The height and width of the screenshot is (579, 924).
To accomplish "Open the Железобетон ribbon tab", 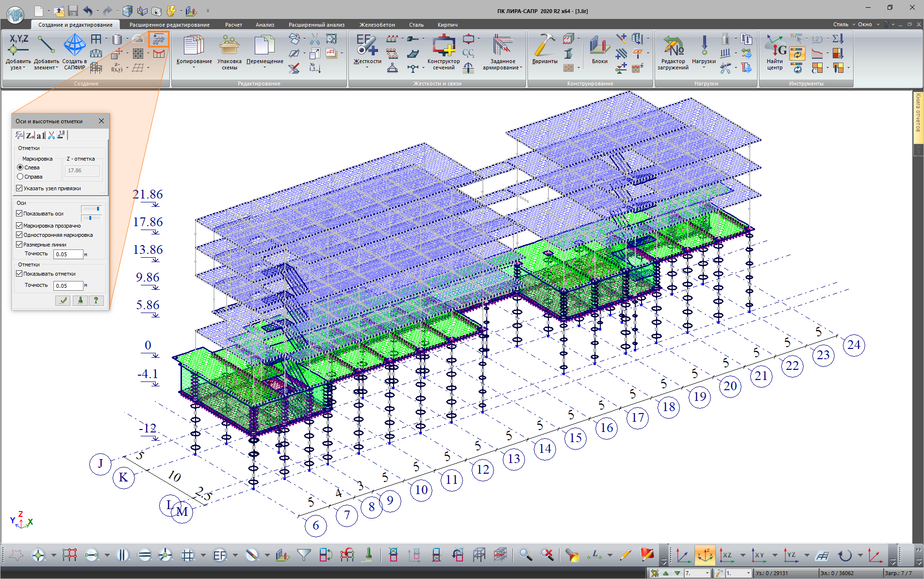I will point(377,25).
